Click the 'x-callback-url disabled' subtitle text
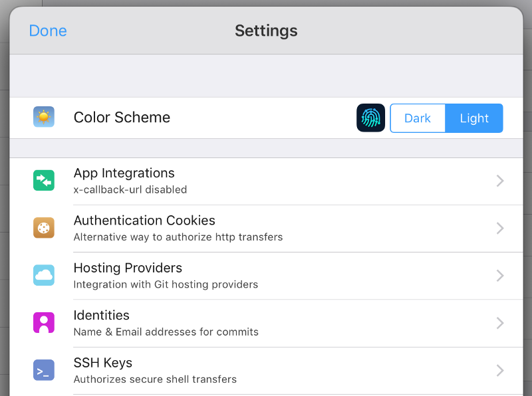The height and width of the screenshot is (396, 532). tap(130, 189)
